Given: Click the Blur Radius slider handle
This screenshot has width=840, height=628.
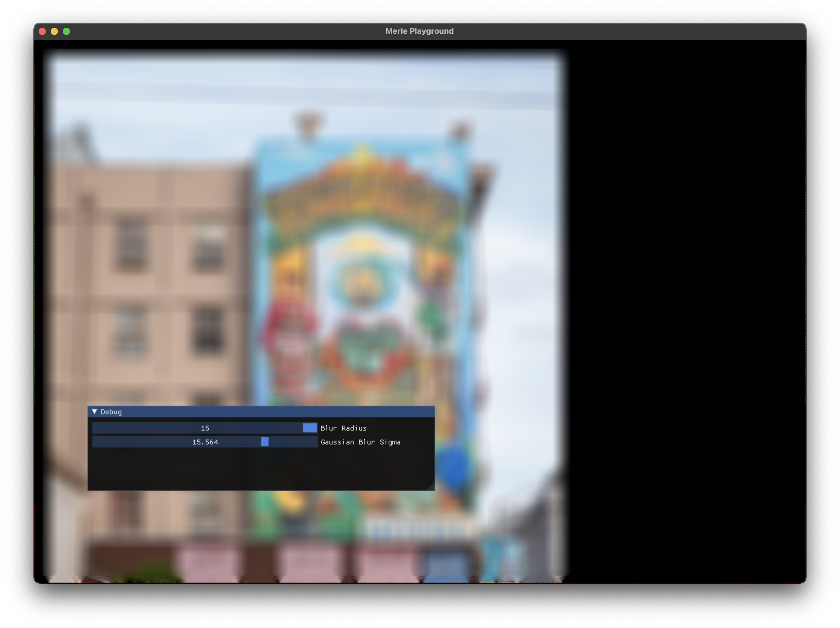Looking at the screenshot, I should (310, 428).
